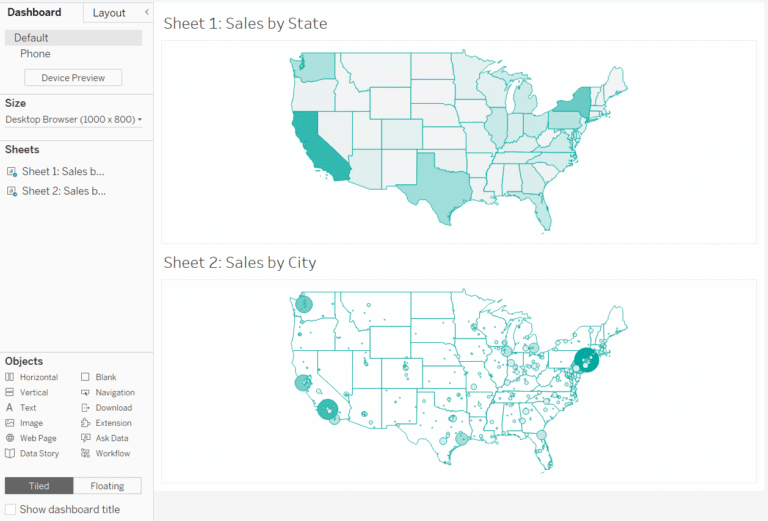Select the Vertical layout object icon
Image resolution: width=768 pixels, height=521 pixels.
pos(10,393)
